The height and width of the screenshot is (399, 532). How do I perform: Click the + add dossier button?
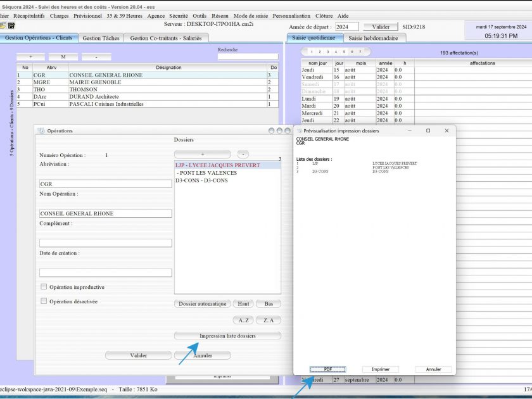(x=203, y=155)
